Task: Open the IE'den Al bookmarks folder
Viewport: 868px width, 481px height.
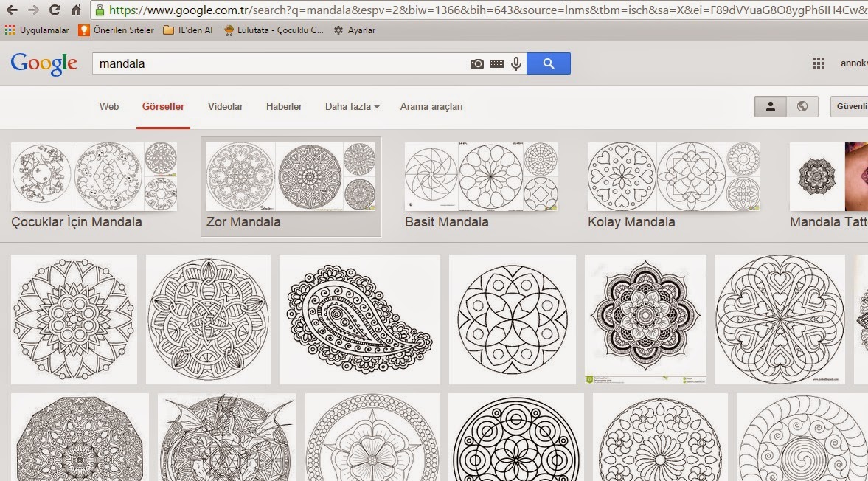Action: click(187, 30)
